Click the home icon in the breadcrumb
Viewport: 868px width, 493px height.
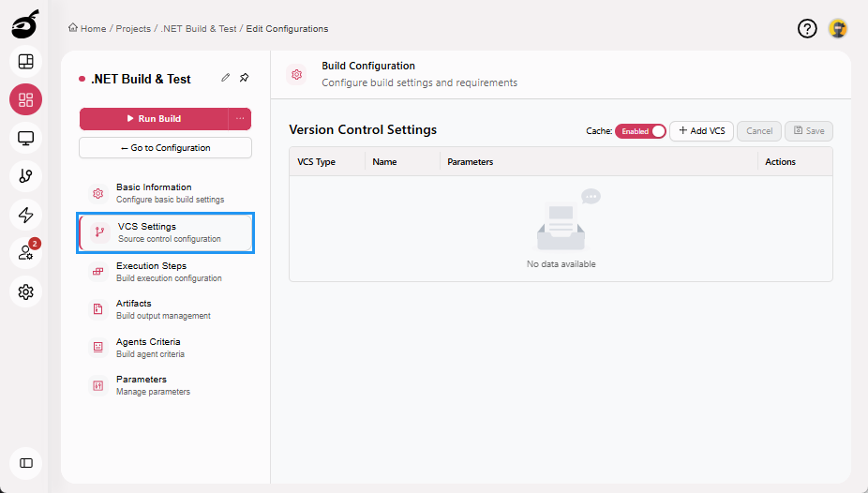pos(73,28)
